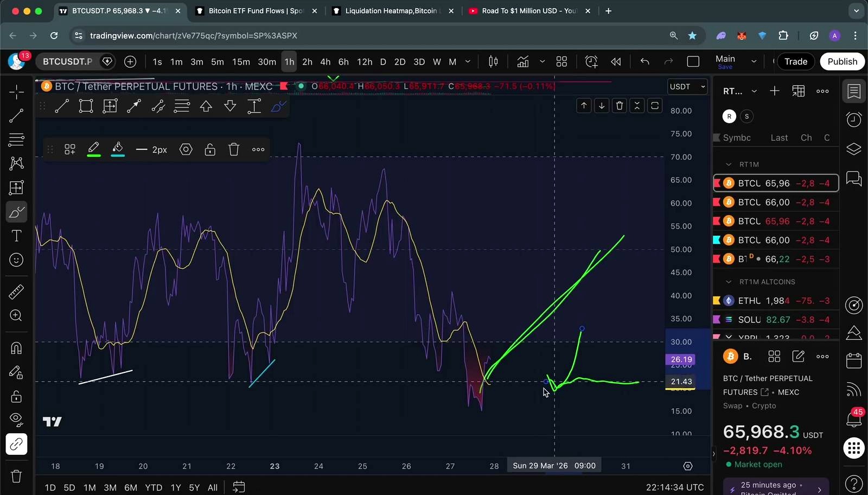Select the active brush drawing tool
The height and width of the screenshot is (495, 868).
[16, 212]
